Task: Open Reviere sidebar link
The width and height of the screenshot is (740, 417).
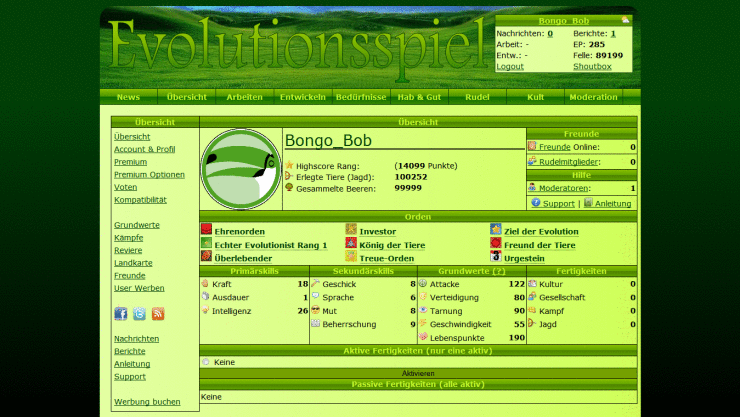Action: click(128, 250)
